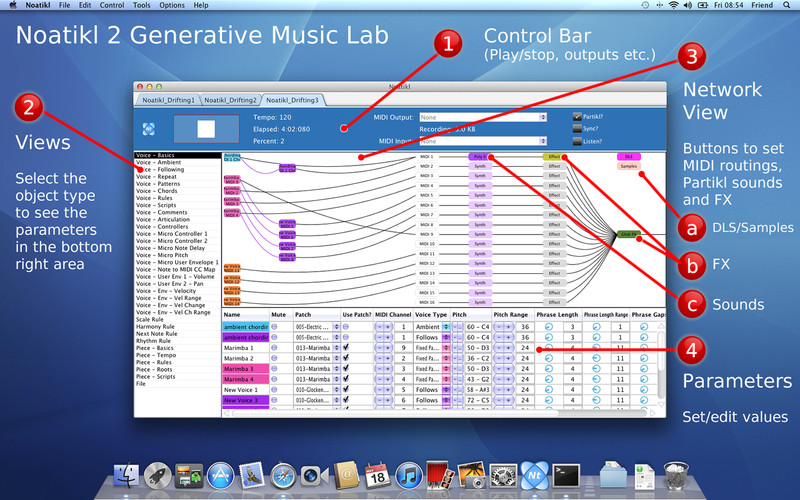Select the Synth node on the MIDI 10 row

(x=480, y=244)
